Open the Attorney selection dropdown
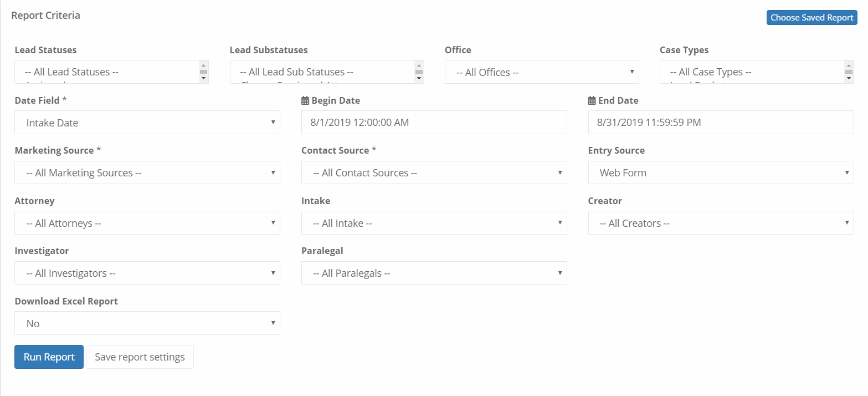 tap(147, 223)
